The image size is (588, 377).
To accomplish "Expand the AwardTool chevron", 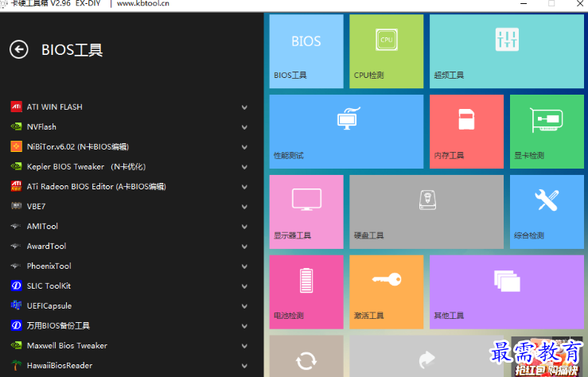I will pyautogui.click(x=244, y=247).
